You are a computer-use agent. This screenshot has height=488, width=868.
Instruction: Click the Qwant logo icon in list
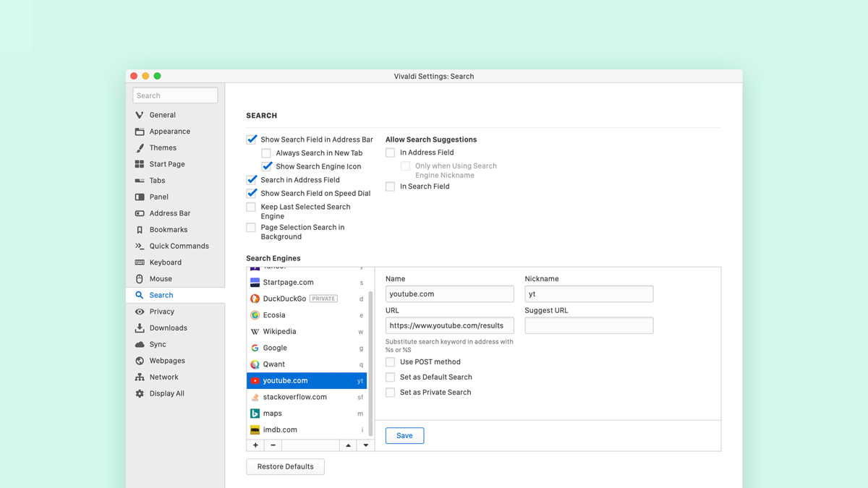[x=255, y=364]
